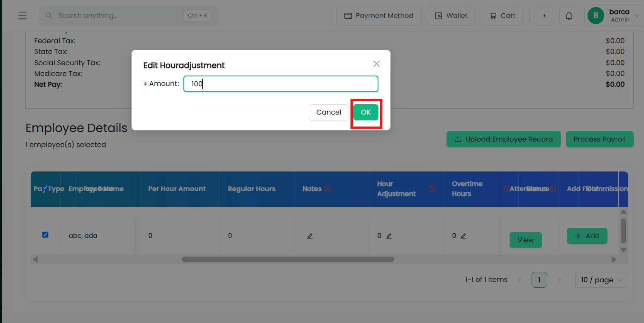Uncheck the checkbox for employee abc, ada

pyautogui.click(x=45, y=235)
